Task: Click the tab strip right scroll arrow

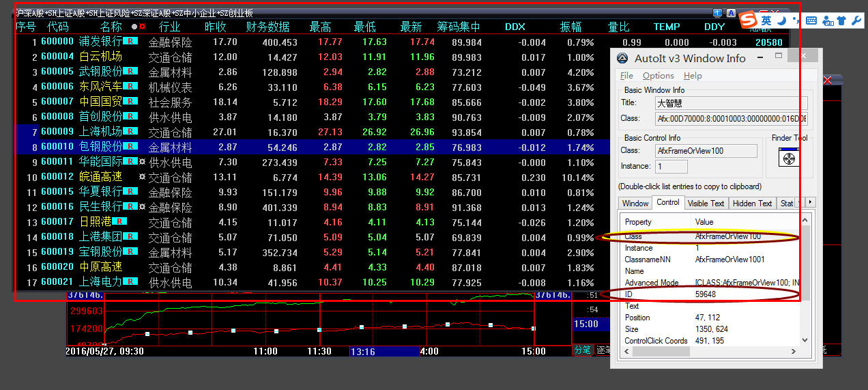Action: point(810,202)
